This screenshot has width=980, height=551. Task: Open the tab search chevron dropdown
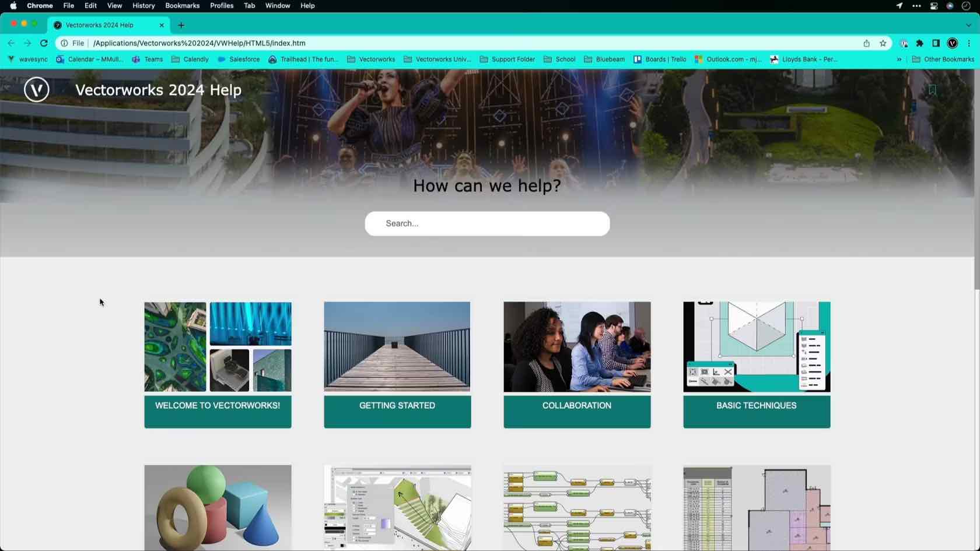(x=968, y=25)
